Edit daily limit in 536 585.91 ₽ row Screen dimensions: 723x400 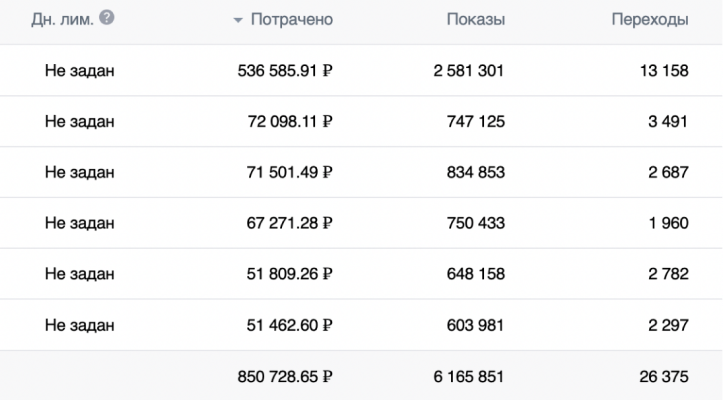(79, 71)
